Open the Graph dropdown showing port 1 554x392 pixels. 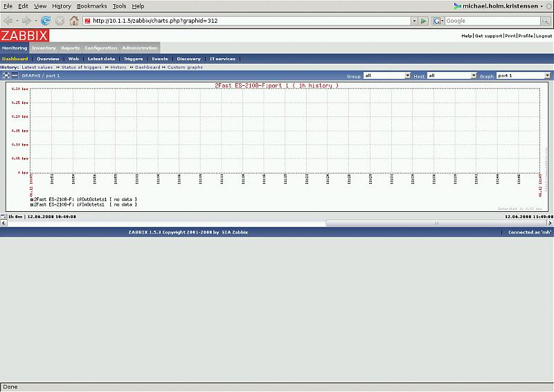click(524, 75)
